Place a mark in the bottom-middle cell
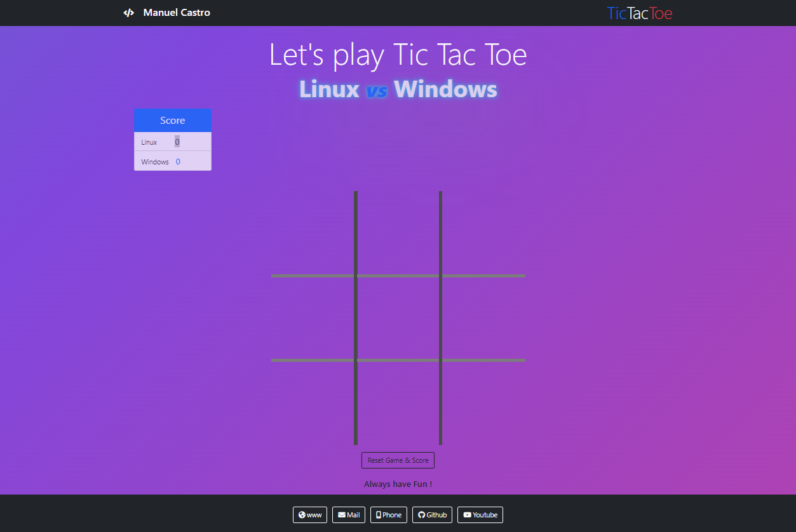This screenshot has width=796, height=532. [x=398, y=403]
